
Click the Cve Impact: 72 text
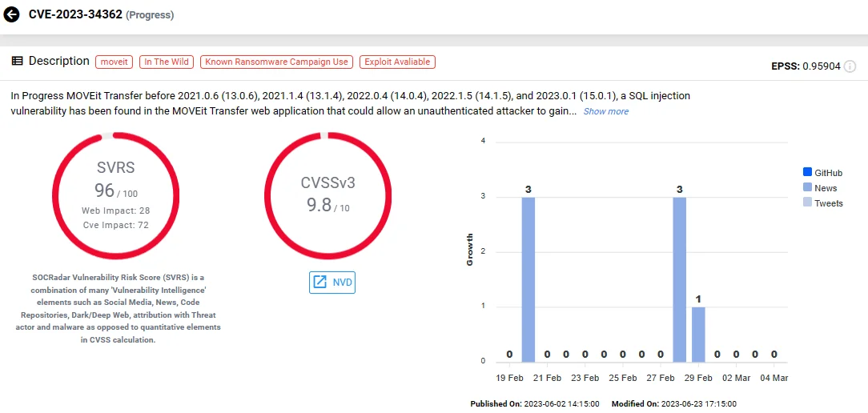115,225
